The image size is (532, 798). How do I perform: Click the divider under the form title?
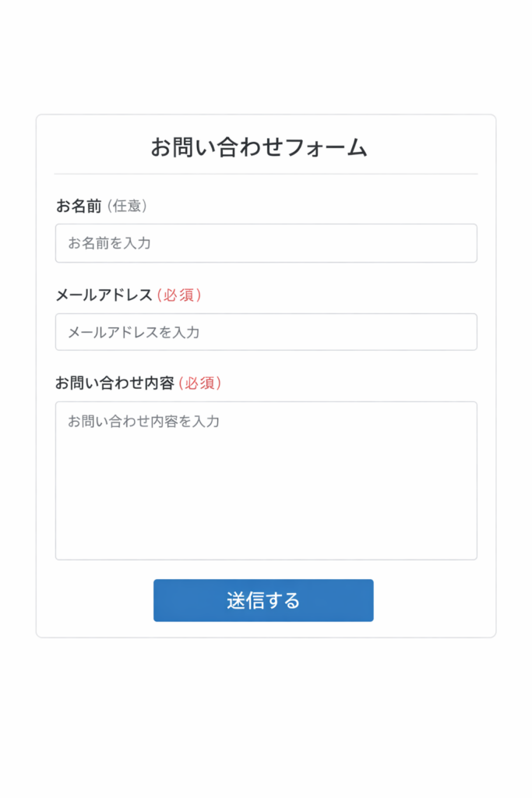point(266,170)
